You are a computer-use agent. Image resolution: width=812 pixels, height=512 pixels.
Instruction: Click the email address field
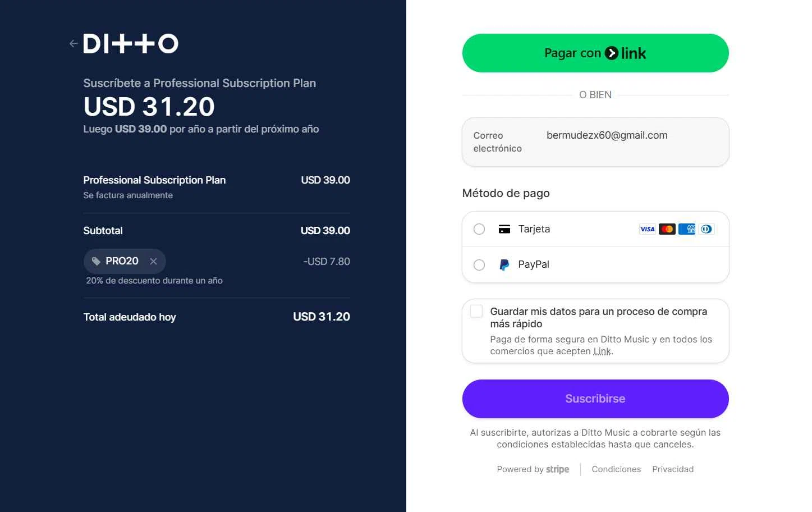pos(595,142)
